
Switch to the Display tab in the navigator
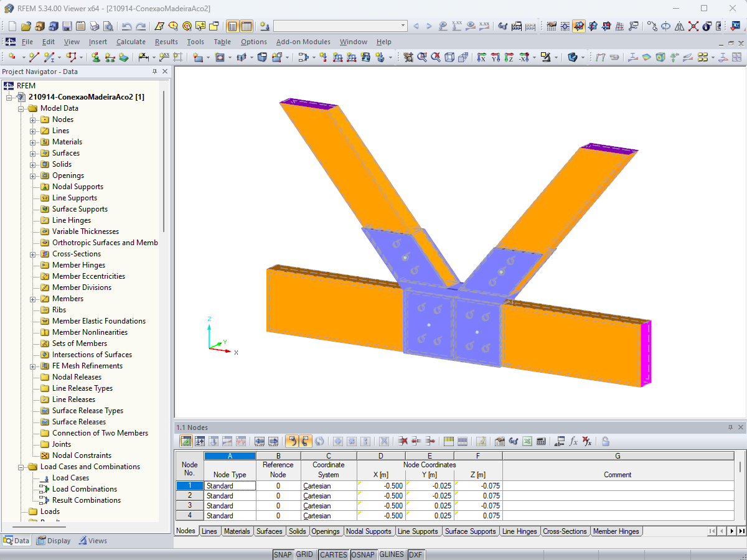click(54, 541)
